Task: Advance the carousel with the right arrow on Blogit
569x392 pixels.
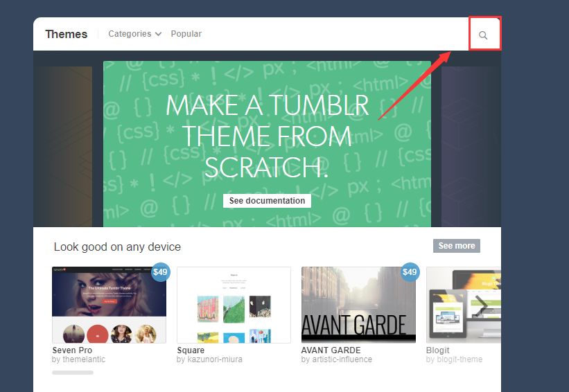Action: [482, 305]
